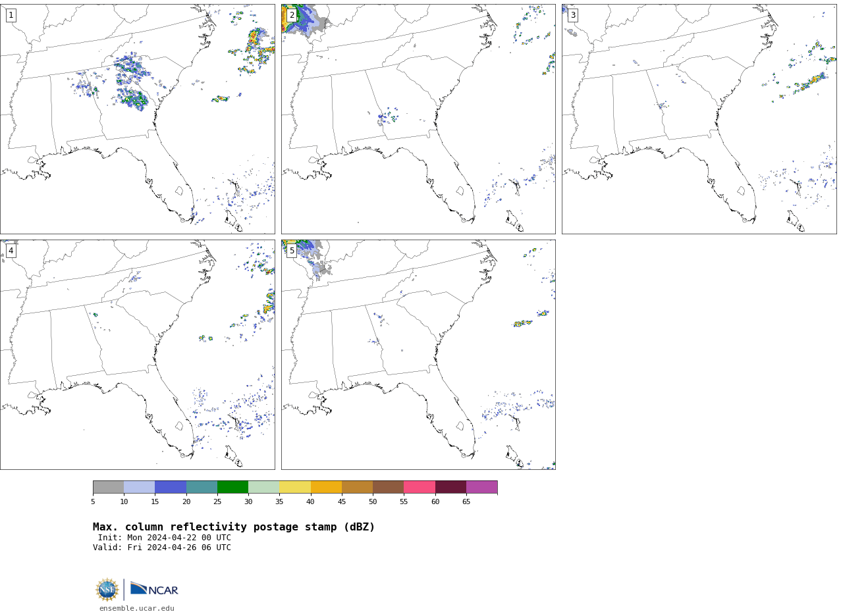Image resolution: width=843 pixels, height=616 pixels.
Task: Click the panel number 2 label
Action: click(292, 15)
